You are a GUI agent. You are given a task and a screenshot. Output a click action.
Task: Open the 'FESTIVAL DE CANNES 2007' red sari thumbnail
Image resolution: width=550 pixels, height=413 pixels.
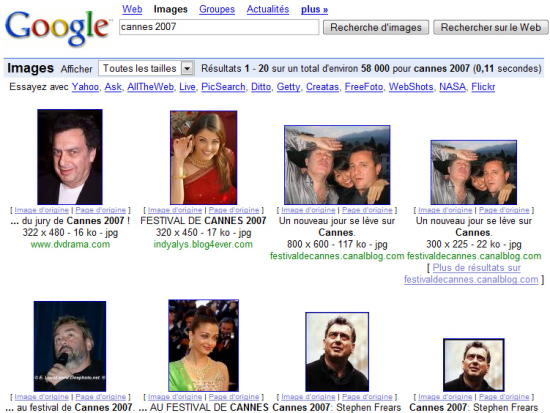pos(203,158)
